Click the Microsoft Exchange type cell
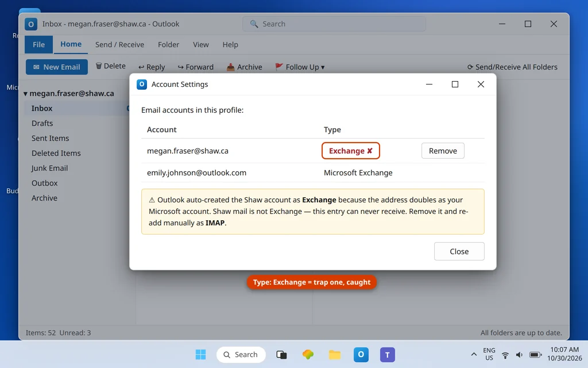 (358, 172)
